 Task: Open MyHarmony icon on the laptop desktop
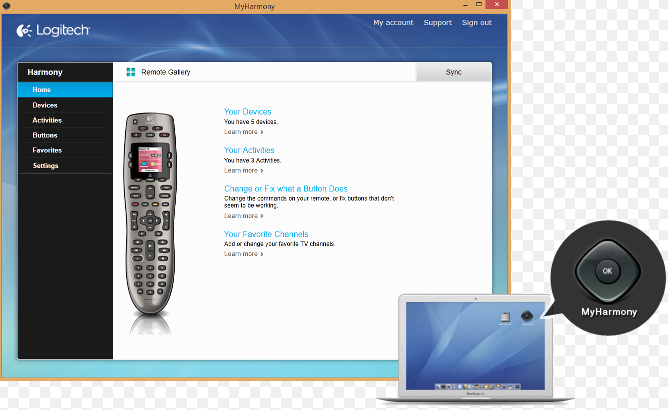pyautogui.click(x=527, y=316)
